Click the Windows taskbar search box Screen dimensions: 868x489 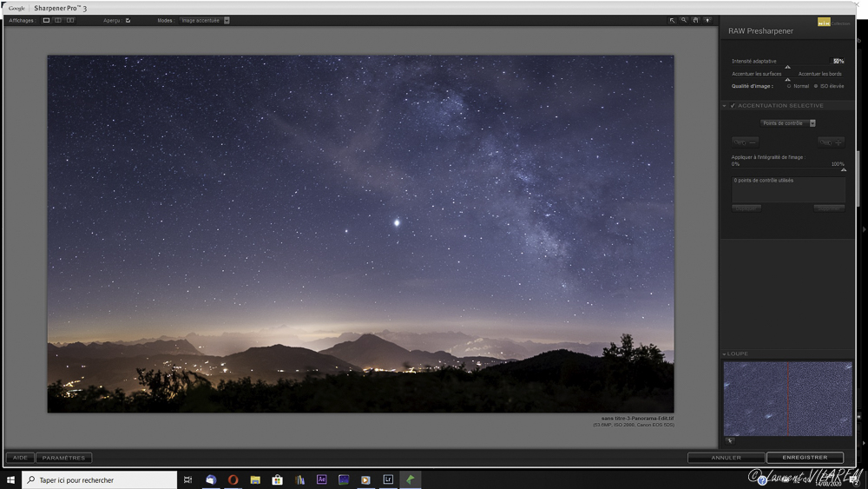click(100, 479)
